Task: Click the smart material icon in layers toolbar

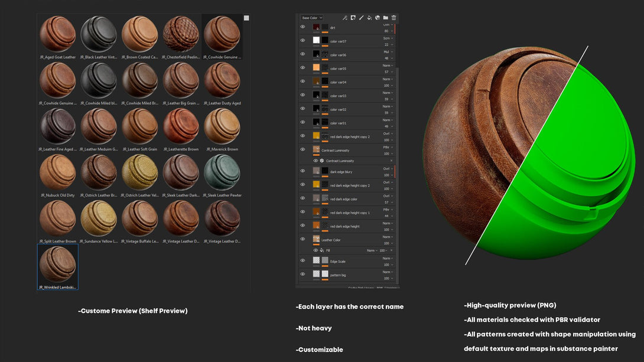Action: point(378,18)
